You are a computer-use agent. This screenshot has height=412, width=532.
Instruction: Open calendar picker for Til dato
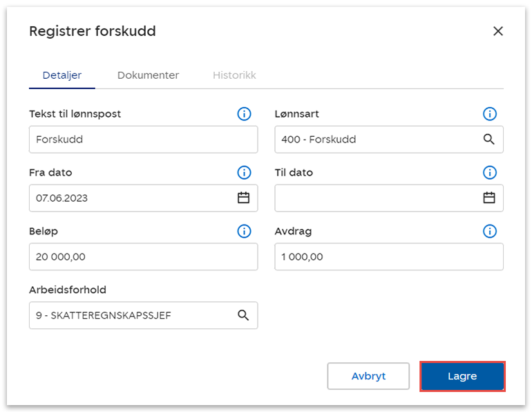coord(488,198)
